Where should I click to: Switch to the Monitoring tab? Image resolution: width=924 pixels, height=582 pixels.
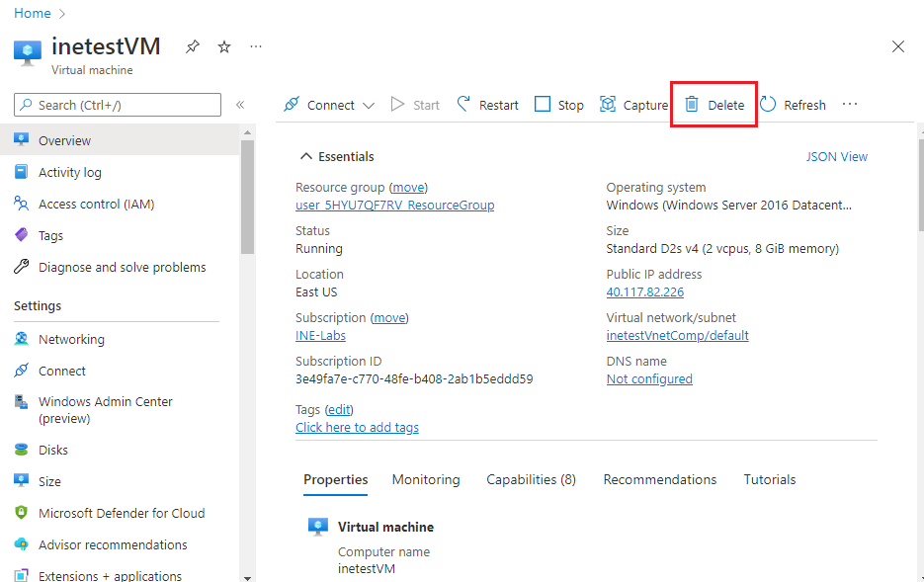[426, 479]
